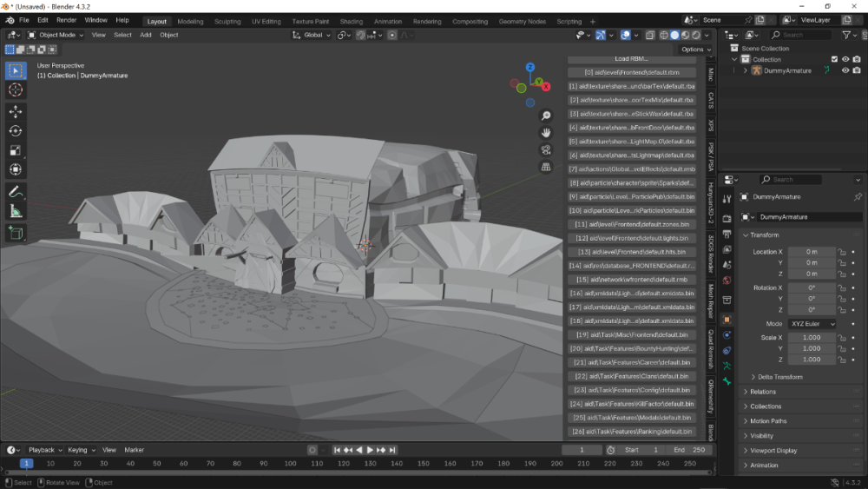The image size is (868, 489).
Task: Switch to perspective/orthographic grid icon
Action: (x=546, y=167)
